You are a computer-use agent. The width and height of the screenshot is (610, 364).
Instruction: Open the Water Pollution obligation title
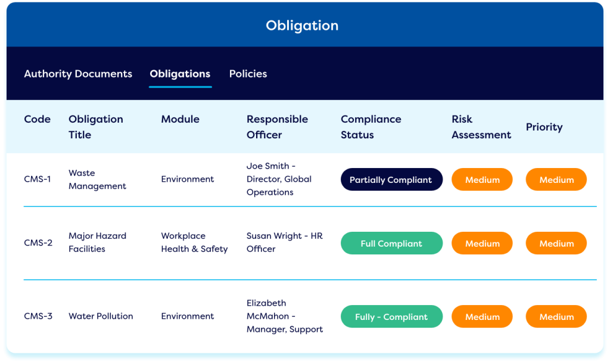[101, 316]
